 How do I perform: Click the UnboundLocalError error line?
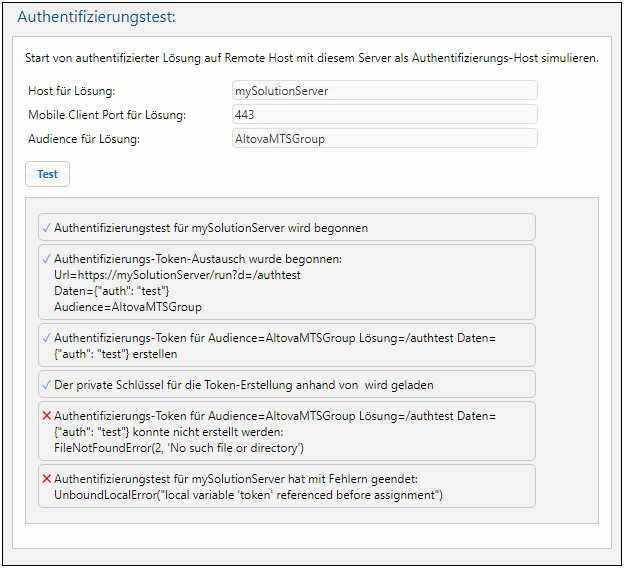248,495
